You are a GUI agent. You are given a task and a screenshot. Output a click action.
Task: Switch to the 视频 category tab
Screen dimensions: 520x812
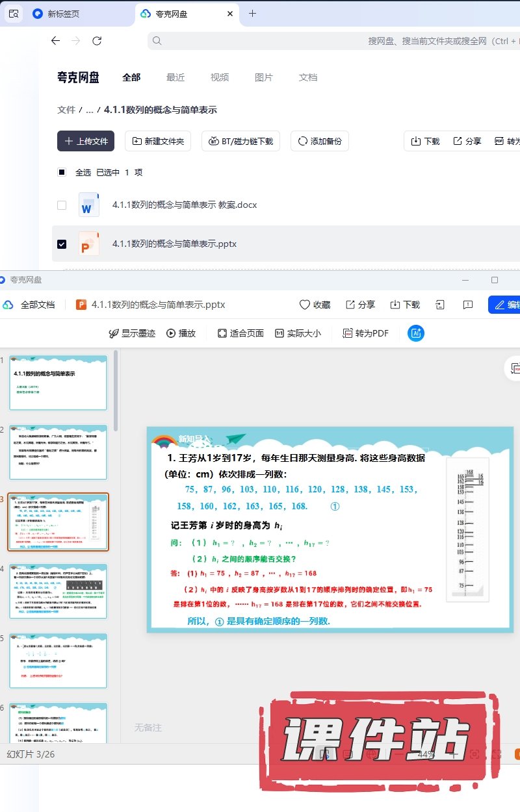click(220, 77)
